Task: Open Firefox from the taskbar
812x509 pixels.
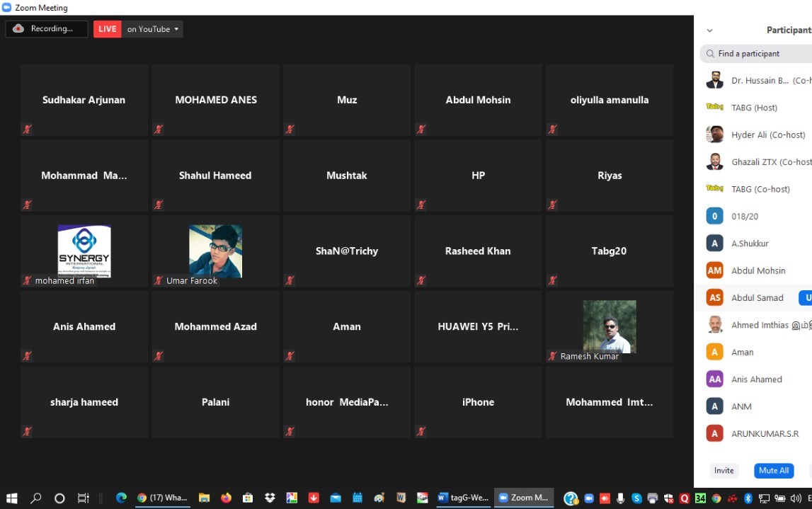Action: pyautogui.click(x=226, y=498)
